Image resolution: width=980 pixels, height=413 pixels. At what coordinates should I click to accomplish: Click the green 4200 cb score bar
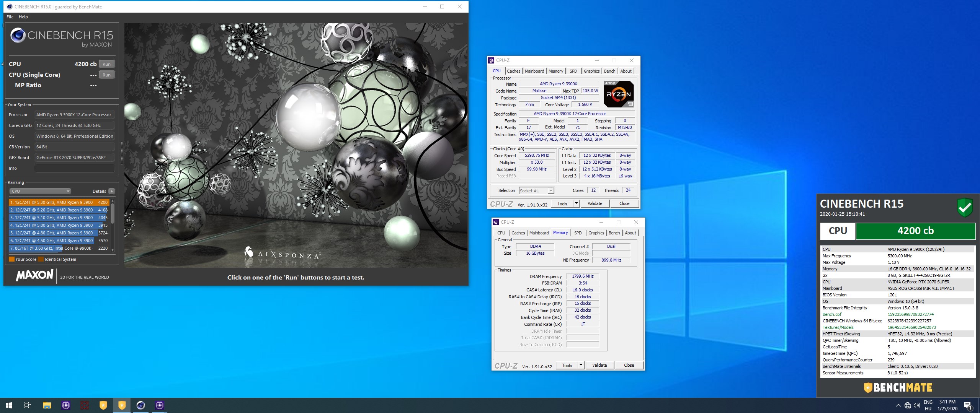coord(916,231)
